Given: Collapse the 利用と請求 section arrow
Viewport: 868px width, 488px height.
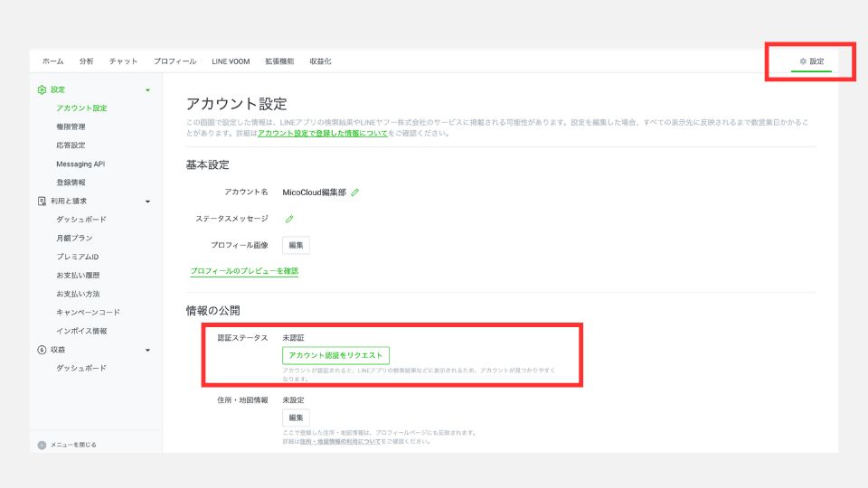Looking at the screenshot, I should pos(147,202).
